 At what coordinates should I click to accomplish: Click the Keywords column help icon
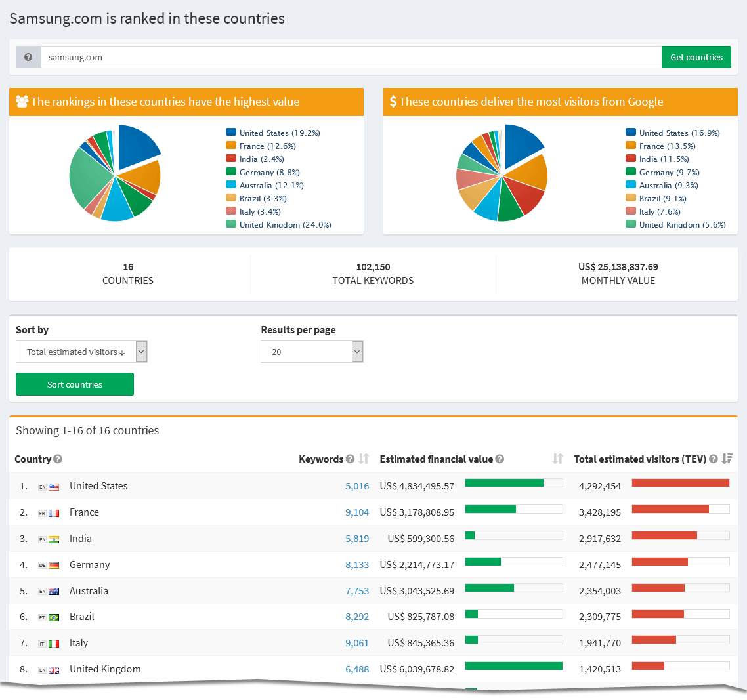350,459
